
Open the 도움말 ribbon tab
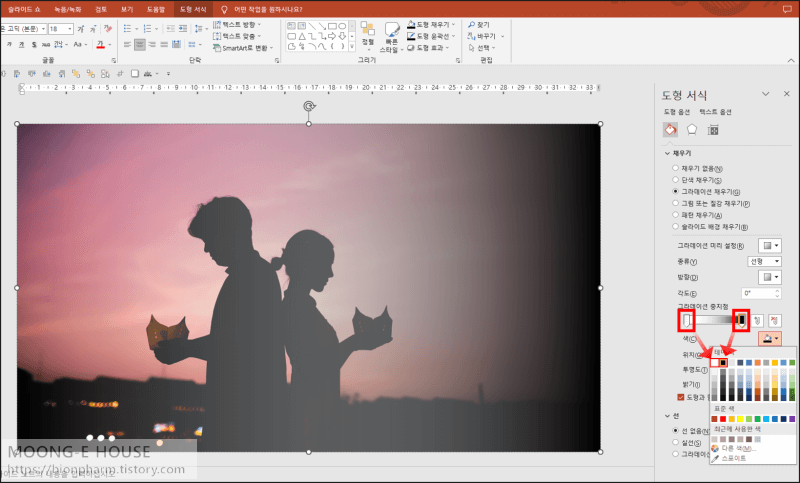pos(156,9)
